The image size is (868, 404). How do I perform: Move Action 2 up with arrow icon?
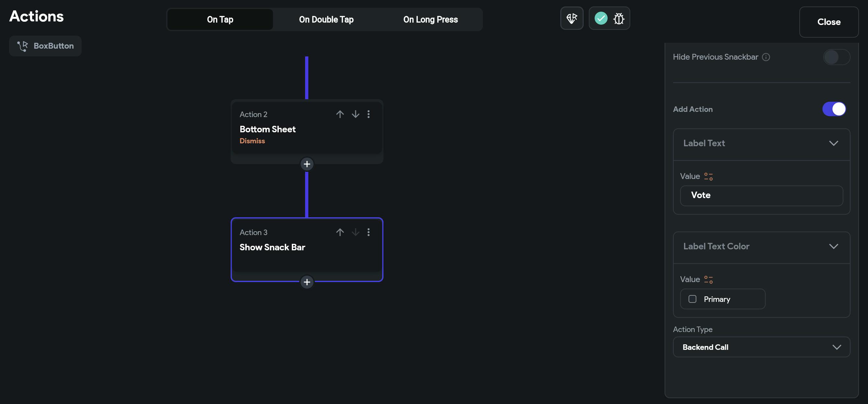click(340, 114)
